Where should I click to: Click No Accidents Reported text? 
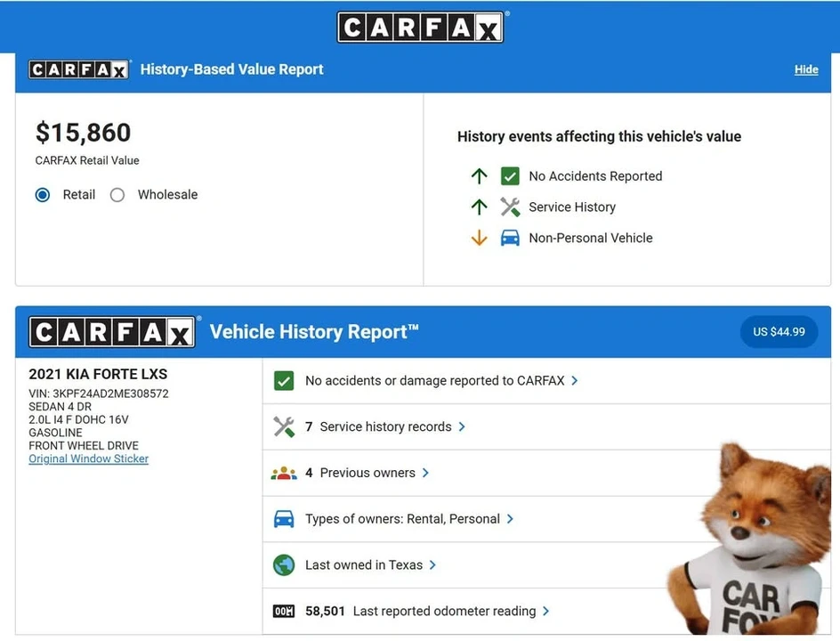click(595, 175)
